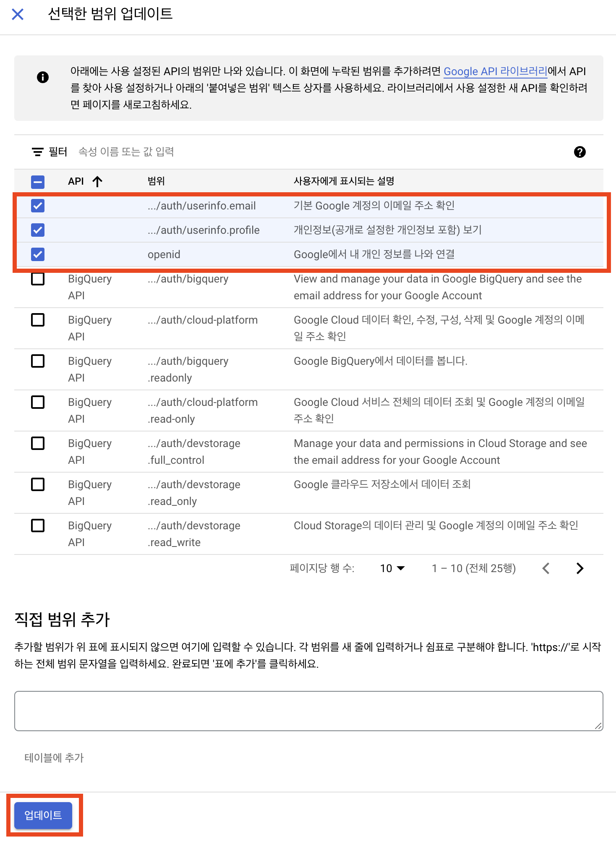The height and width of the screenshot is (842, 616).
Task: Close the scope update panel with X
Action: (x=18, y=15)
